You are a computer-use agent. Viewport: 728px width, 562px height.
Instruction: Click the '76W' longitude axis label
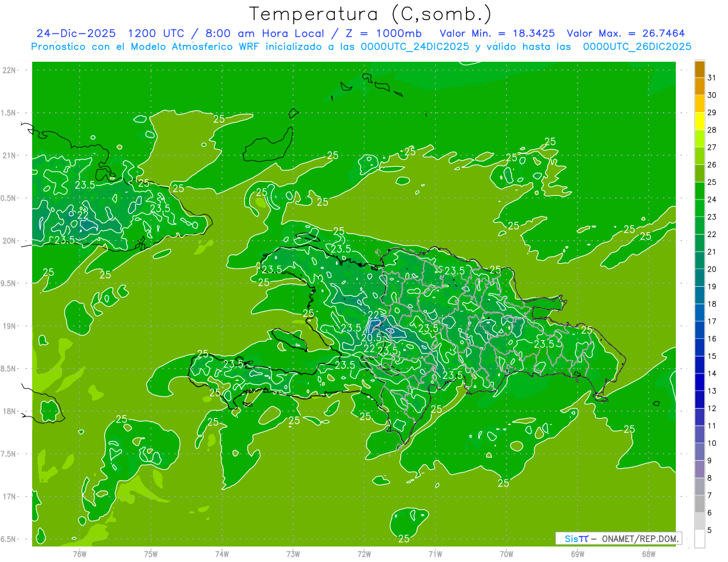(x=80, y=554)
